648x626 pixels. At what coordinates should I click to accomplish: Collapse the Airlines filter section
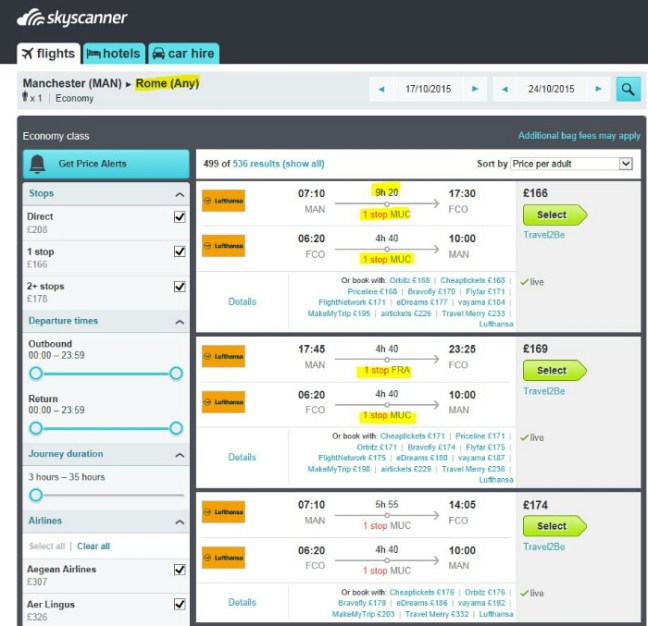[179, 522]
